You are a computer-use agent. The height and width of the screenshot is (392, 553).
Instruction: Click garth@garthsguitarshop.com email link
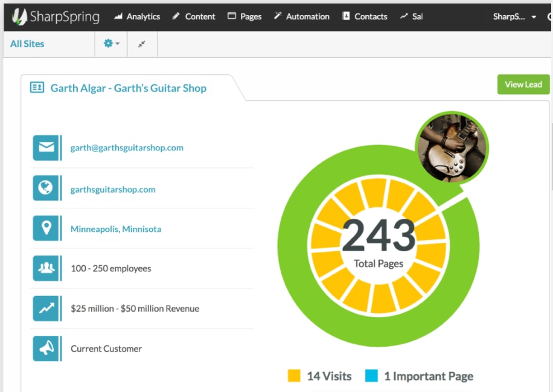pos(127,147)
